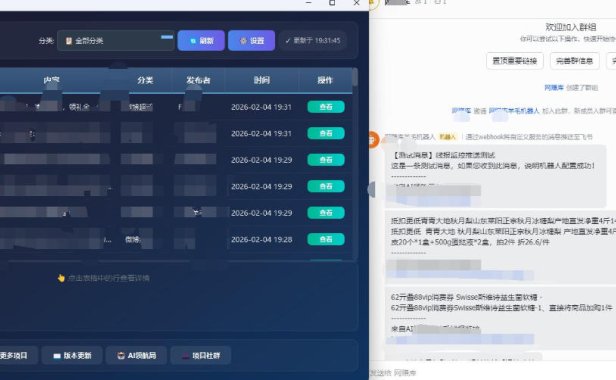Click the 刷新 refresh button
Image resolution: width=616 pixels, height=380 pixels.
[201, 40]
